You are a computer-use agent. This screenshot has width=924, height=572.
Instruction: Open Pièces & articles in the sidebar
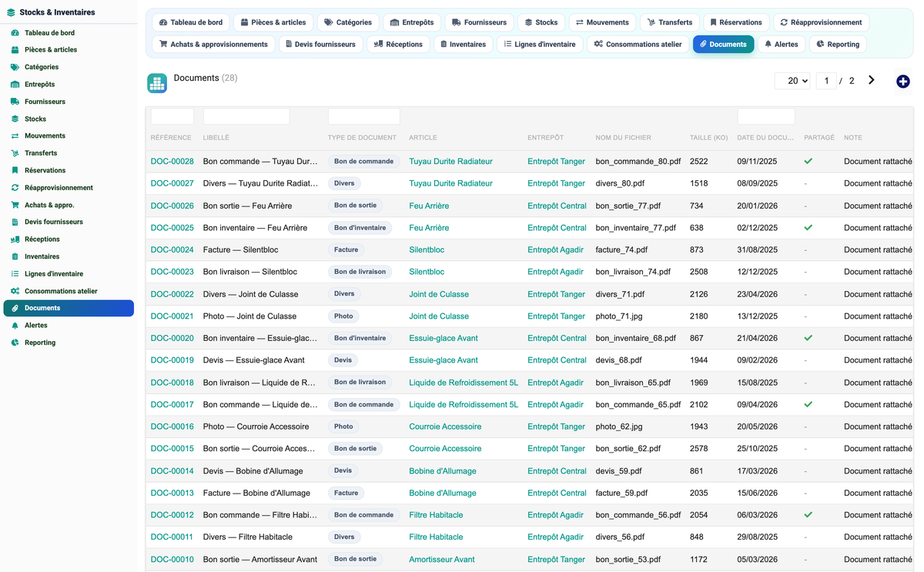point(51,49)
